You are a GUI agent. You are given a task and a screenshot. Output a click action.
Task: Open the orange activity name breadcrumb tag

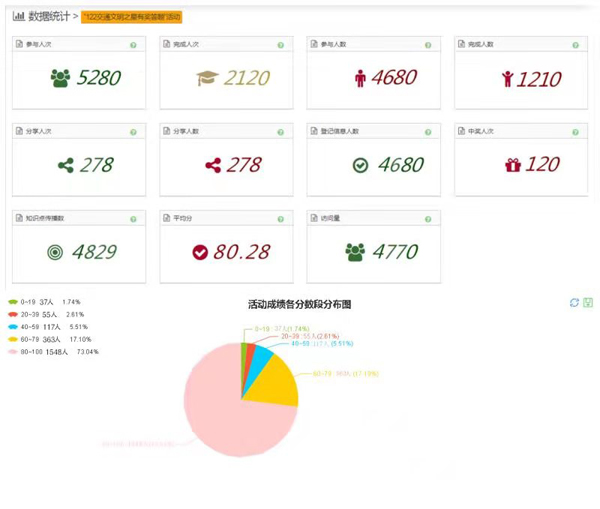[132, 17]
